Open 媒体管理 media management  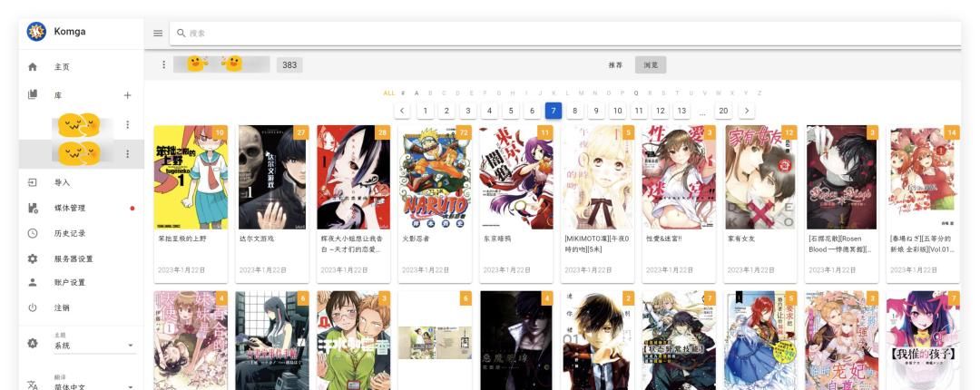point(69,208)
